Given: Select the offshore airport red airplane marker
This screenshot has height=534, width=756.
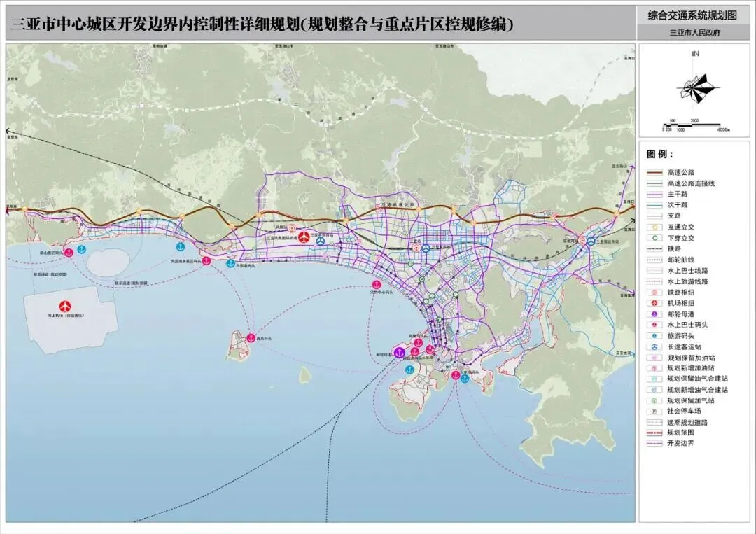Looking at the screenshot, I should (x=65, y=306).
